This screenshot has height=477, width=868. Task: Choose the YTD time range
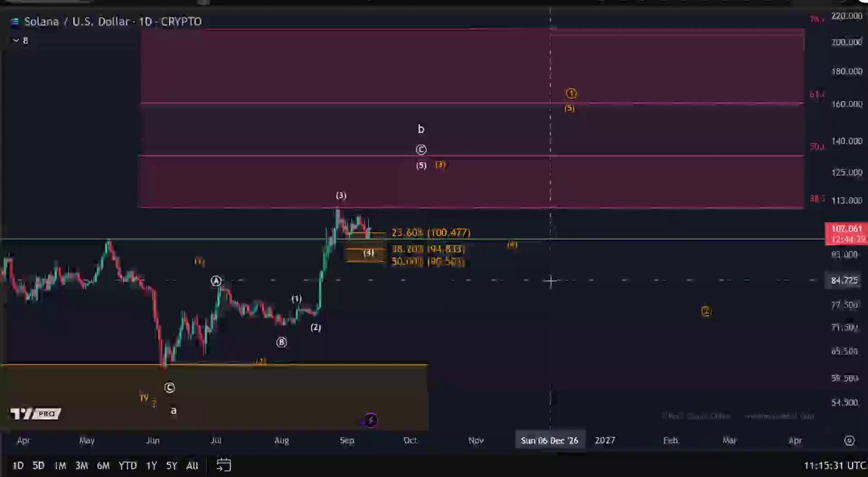(x=128, y=465)
